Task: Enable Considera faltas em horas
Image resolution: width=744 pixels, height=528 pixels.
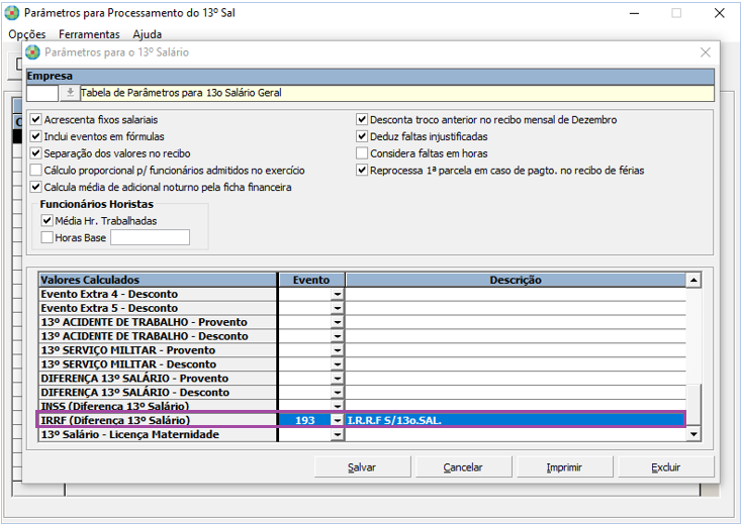Action: click(x=362, y=153)
